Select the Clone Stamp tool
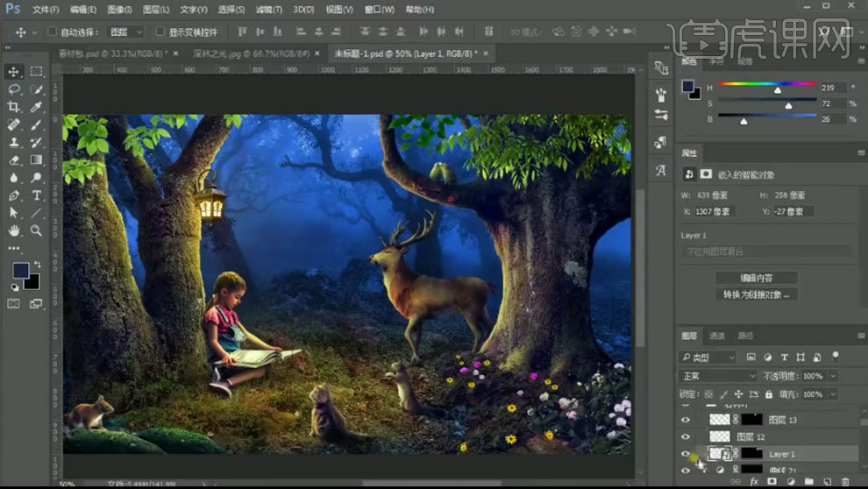The height and width of the screenshot is (489, 868). pos(13,142)
